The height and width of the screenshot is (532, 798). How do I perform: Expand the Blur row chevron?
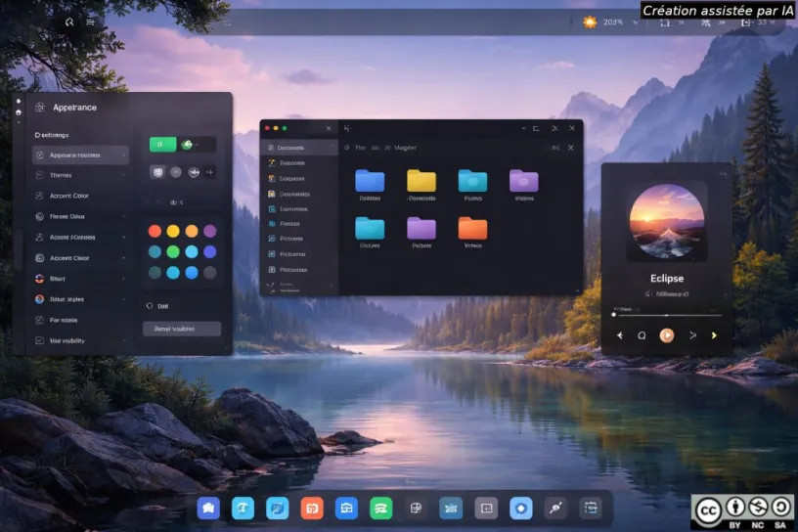123,279
